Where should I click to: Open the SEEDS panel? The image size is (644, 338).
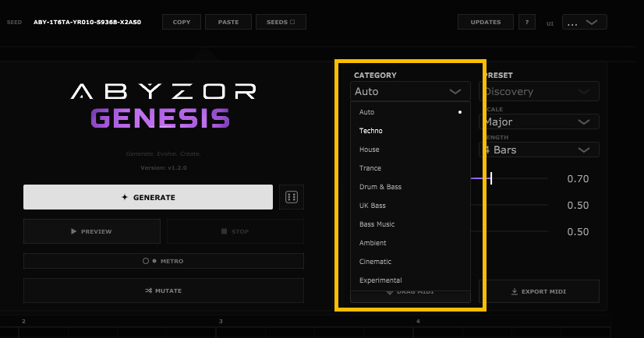281,22
